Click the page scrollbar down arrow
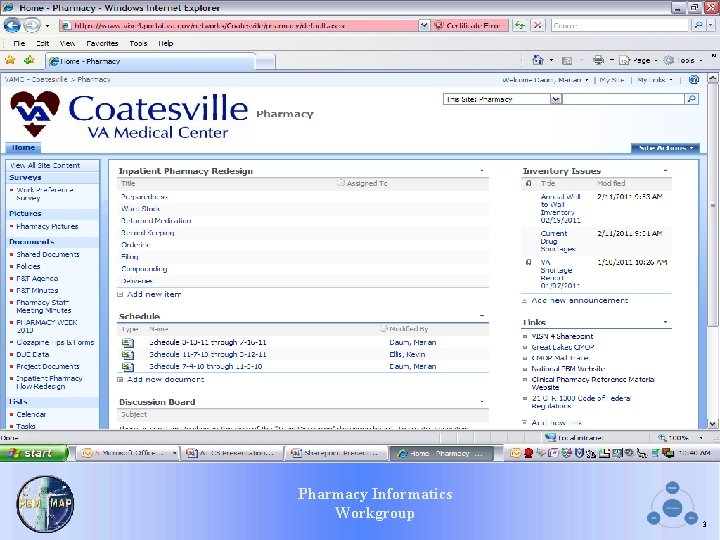The image size is (720, 540). (x=712, y=423)
